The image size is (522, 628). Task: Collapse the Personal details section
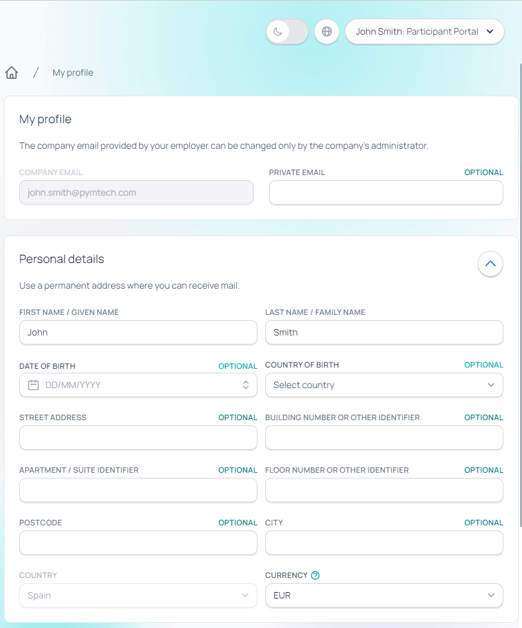490,264
